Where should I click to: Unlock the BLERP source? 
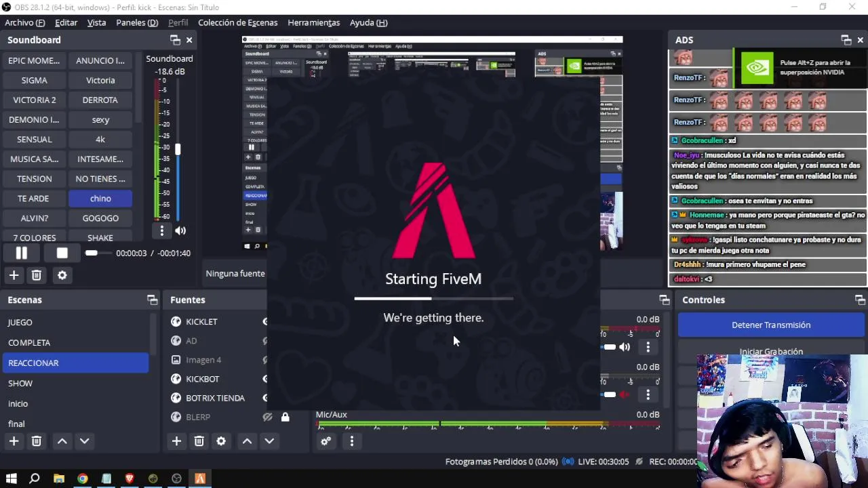[x=285, y=417]
